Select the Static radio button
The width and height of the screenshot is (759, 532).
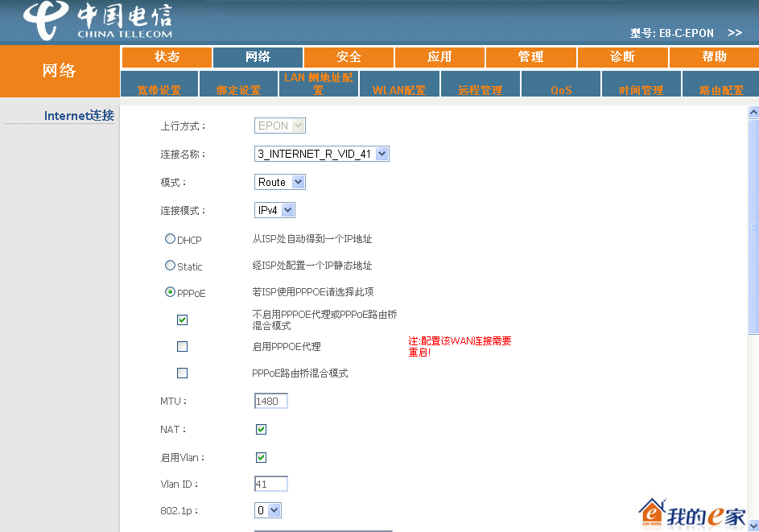point(170,266)
